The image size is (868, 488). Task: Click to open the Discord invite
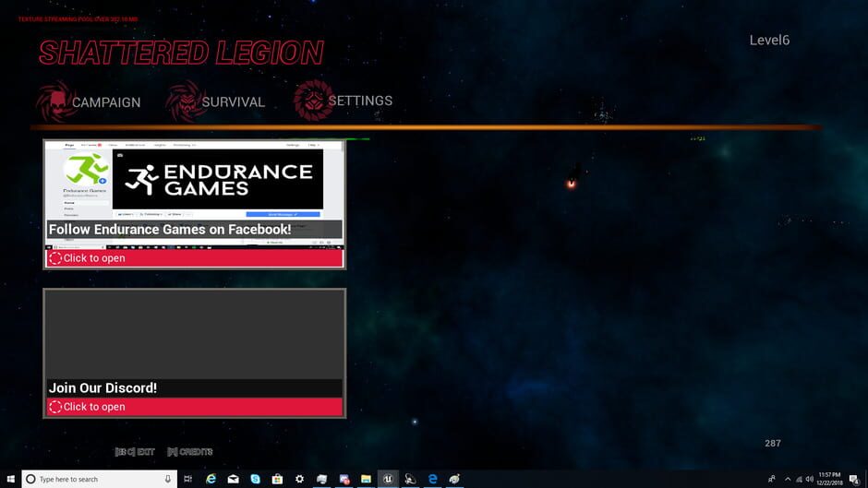(x=194, y=407)
